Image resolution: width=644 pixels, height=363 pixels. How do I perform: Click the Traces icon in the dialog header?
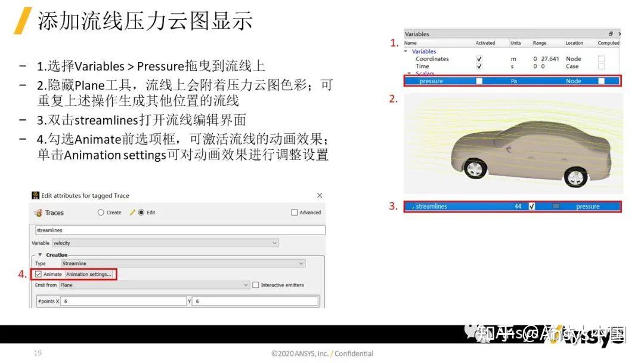[38, 213]
